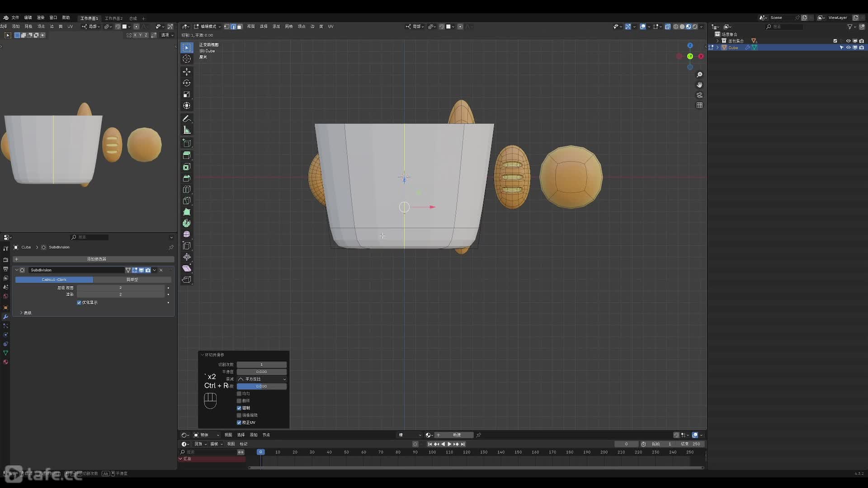The height and width of the screenshot is (488, 868).
Task: Toggle camera view icon in viewport
Action: 699,95
